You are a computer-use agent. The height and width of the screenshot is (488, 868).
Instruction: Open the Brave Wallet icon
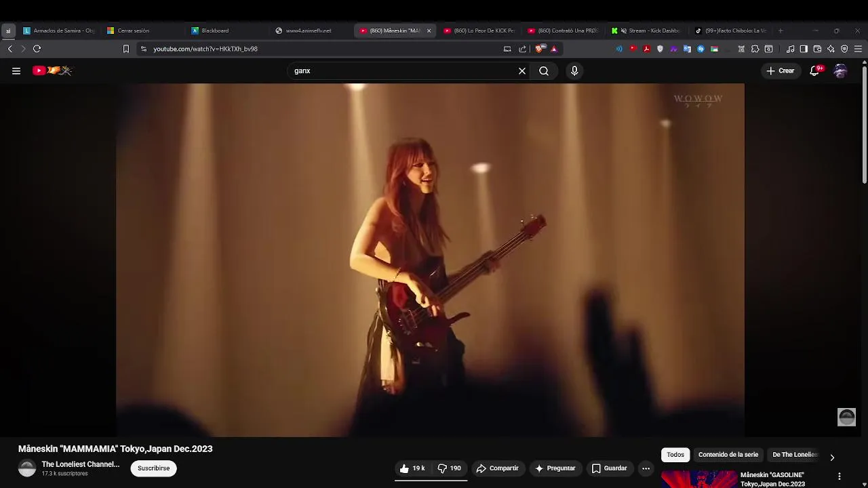pyautogui.click(x=817, y=49)
